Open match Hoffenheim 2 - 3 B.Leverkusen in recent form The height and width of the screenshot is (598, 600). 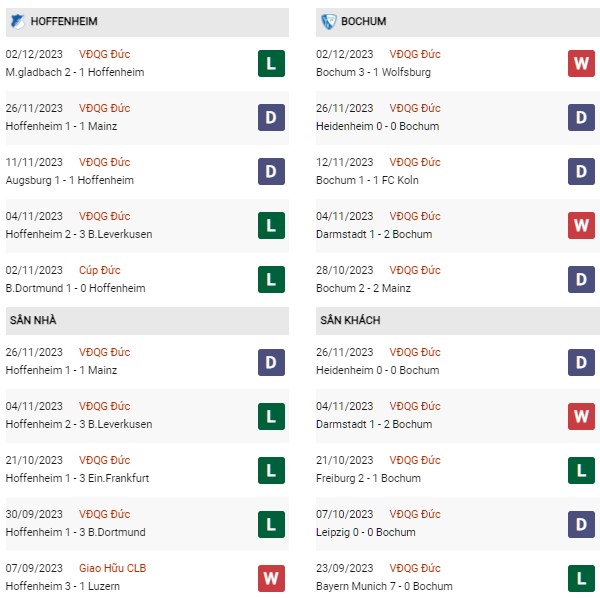coord(79,234)
